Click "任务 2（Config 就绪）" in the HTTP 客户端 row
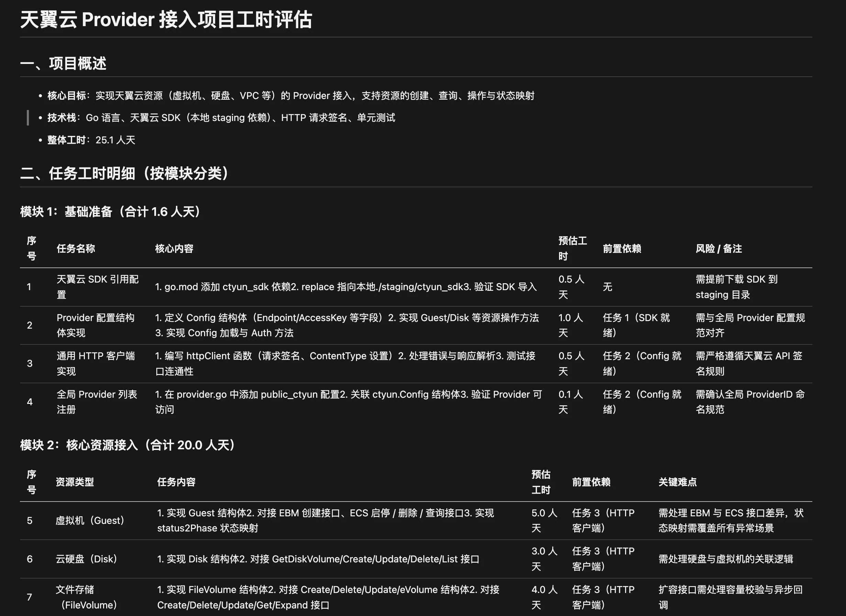Image resolution: width=846 pixels, height=616 pixels. coord(642,364)
